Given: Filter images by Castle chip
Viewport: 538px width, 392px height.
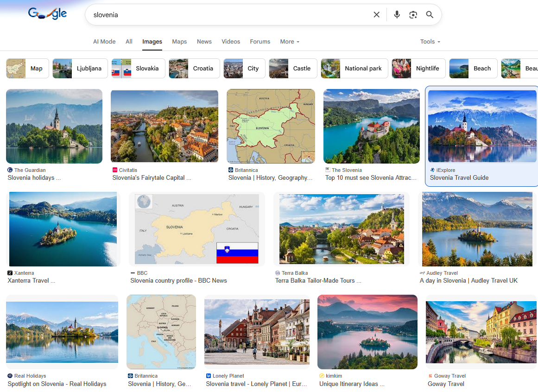Looking at the screenshot, I should (x=293, y=69).
